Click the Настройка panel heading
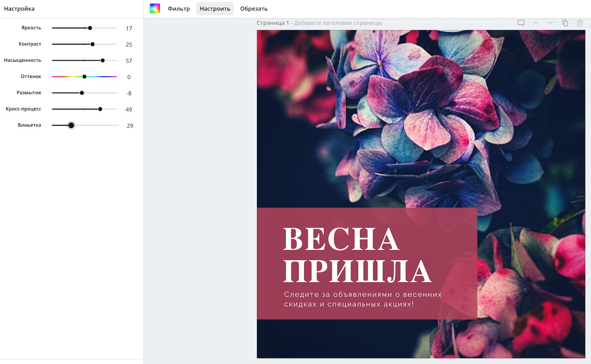This screenshot has width=591, height=364. click(19, 9)
